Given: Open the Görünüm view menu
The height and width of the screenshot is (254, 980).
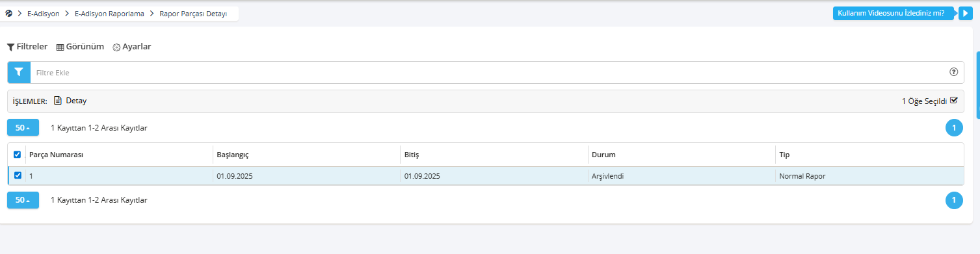Looking at the screenshot, I should [80, 47].
